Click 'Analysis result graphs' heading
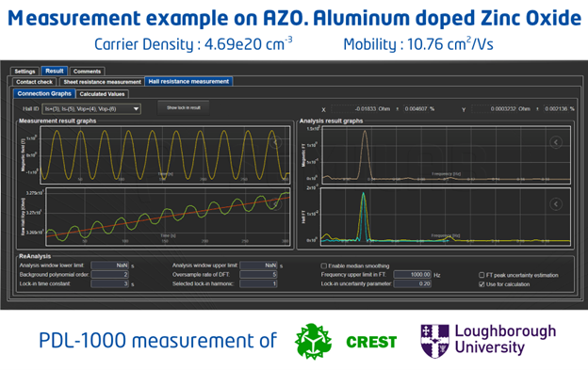This screenshot has width=588, height=370. [331, 121]
